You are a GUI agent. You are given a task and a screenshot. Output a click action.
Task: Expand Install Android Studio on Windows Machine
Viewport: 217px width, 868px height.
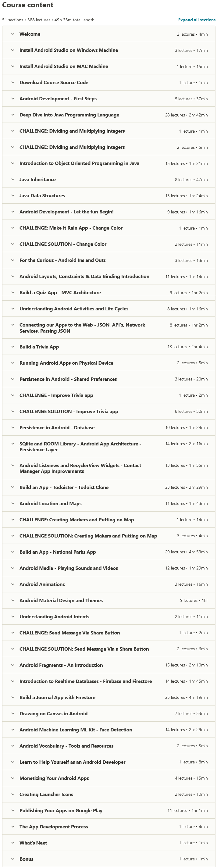13,50
